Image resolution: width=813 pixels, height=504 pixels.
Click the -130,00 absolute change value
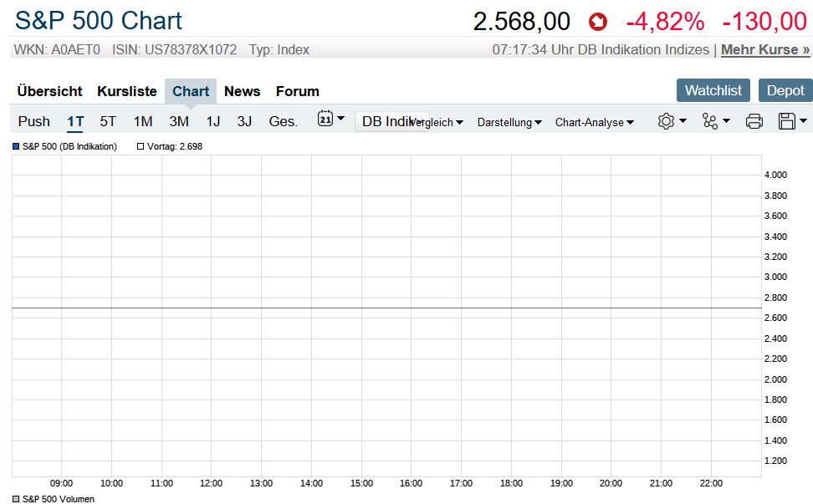pos(764,22)
